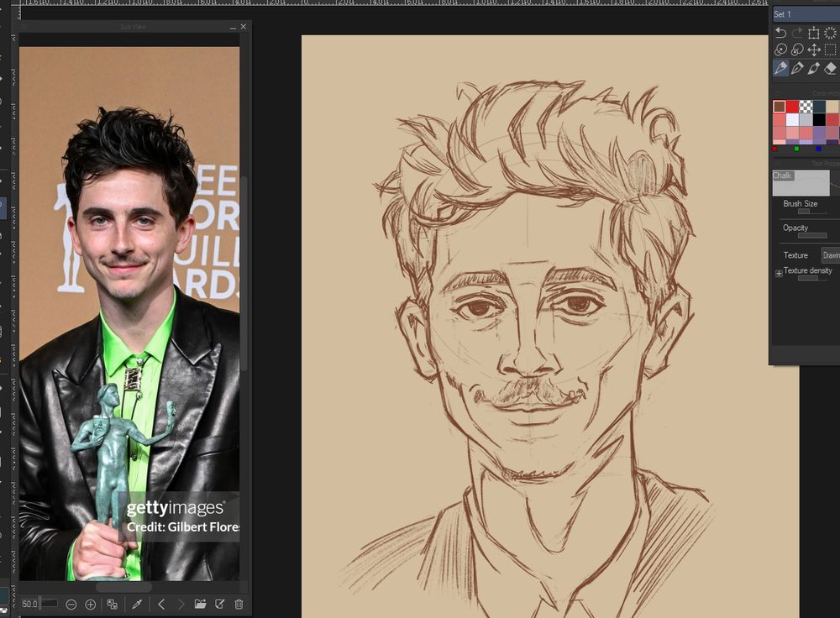This screenshot has width=840, height=618.
Task: Toggle the flip view icon in Sub View
Action: click(112, 603)
